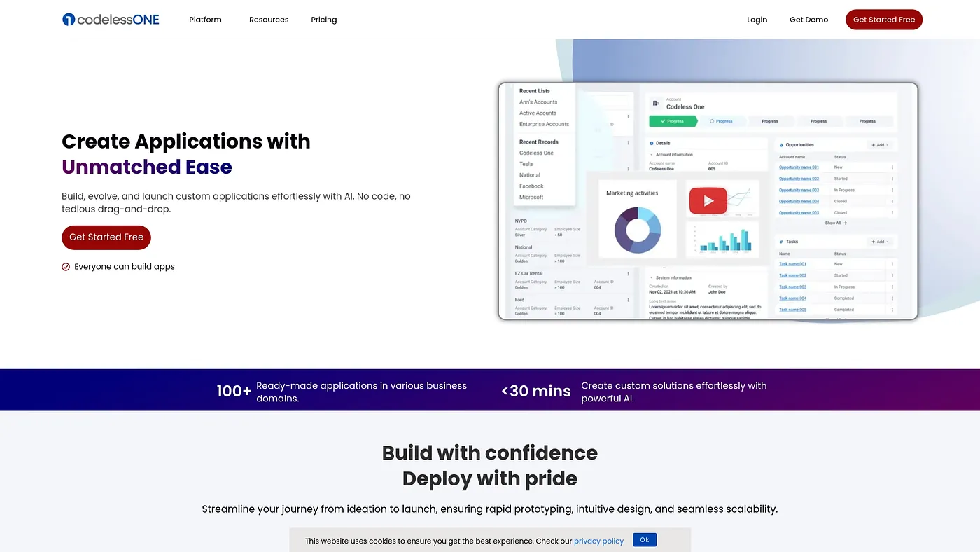Click the Build with confidence heading

tap(490, 453)
